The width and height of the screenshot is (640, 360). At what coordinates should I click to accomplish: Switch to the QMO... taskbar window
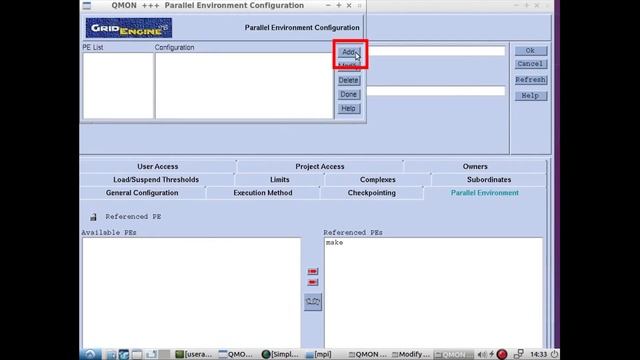pyautogui.click(x=236, y=354)
